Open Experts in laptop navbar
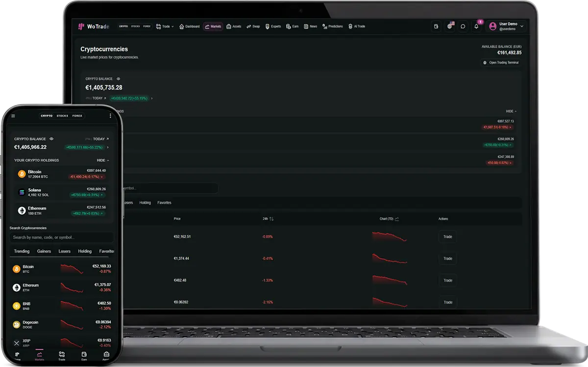This screenshot has height=367, width=588. click(273, 26)
